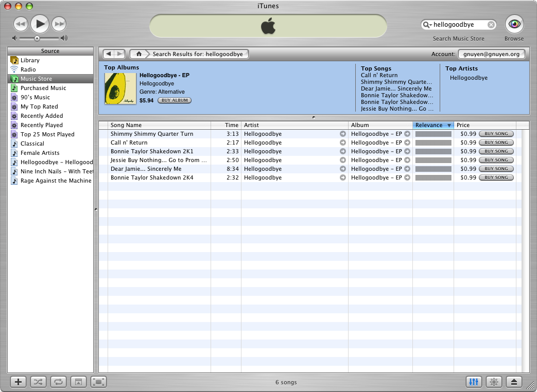Open Dear Jamie... Sincerely Me in Top Songs
The width and height of the screenshot is (537, 392).
pos(396,88)
